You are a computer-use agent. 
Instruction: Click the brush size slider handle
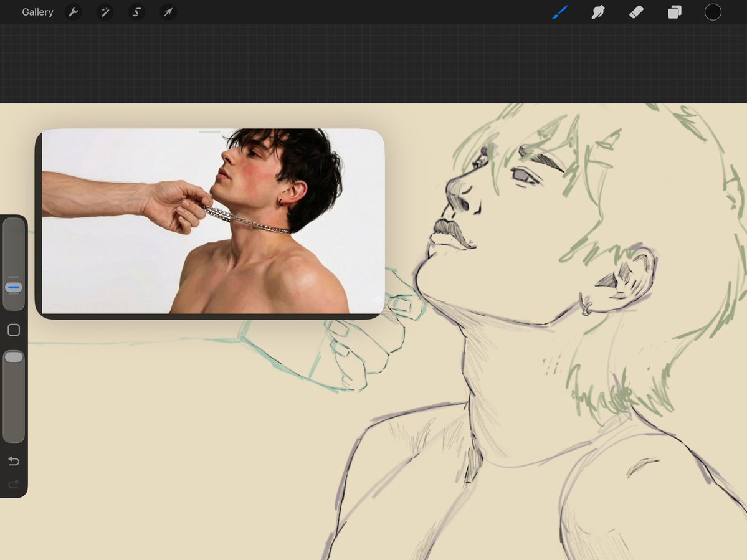(14, 287)
